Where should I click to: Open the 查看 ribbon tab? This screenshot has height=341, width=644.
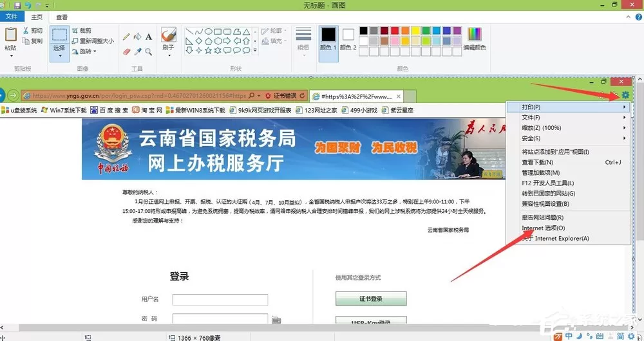tap(62, 17)
